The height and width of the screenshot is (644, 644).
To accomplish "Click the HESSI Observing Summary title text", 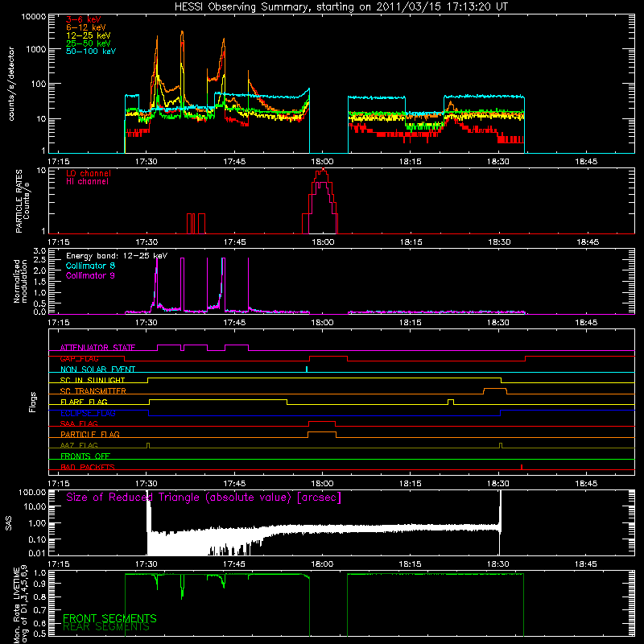I will coord(341,7).
